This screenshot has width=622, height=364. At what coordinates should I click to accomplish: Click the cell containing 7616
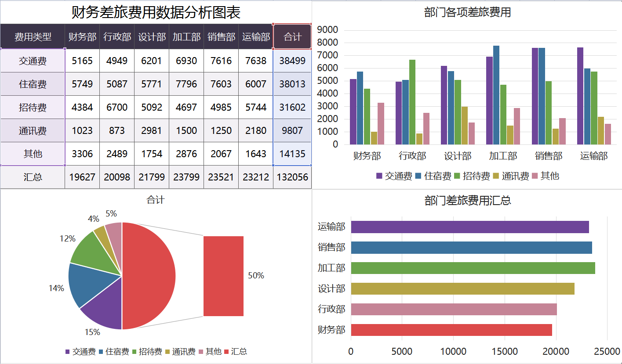point(221,61)
